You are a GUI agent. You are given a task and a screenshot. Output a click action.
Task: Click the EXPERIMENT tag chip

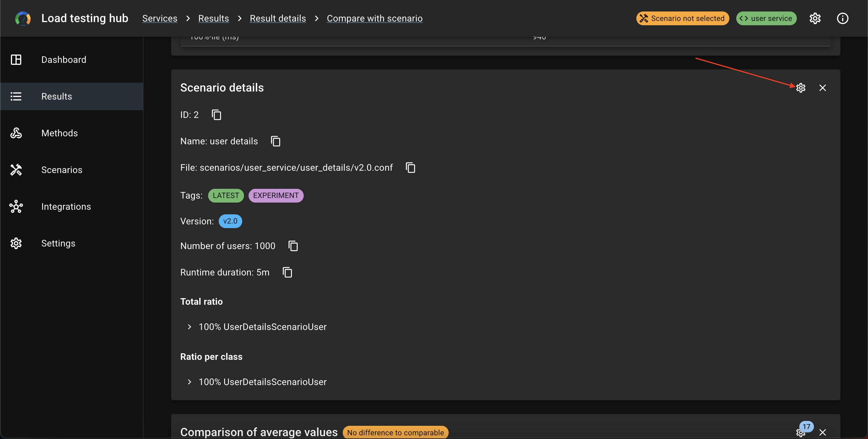click(276, 195)
